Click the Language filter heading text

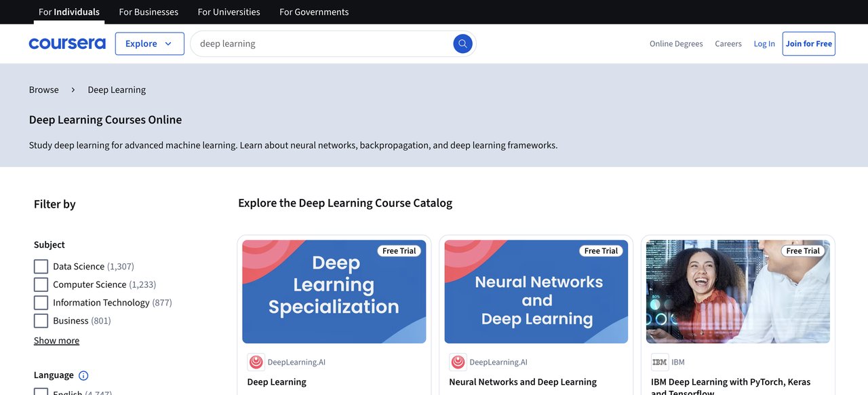pyautogui.click(x=54, y=375)
